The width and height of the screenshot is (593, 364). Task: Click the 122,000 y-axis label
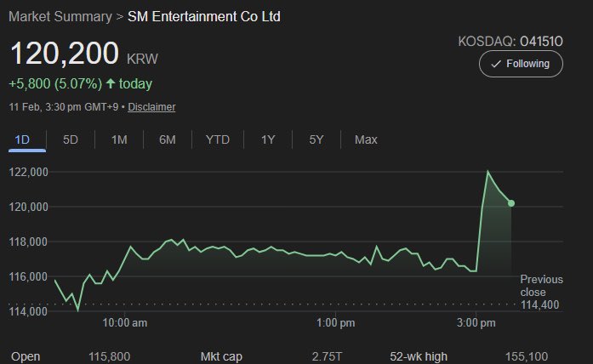click(x=29, y=172)
